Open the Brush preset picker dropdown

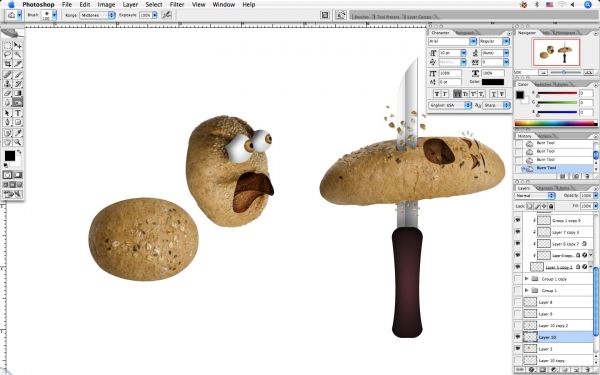click(x=54, y=15)
